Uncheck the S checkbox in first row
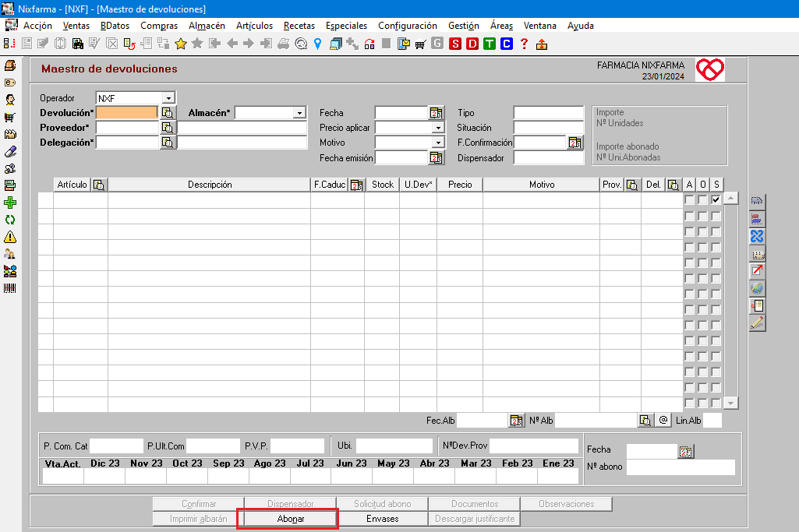This screenshot has height=532, width=799. point(716,199)
